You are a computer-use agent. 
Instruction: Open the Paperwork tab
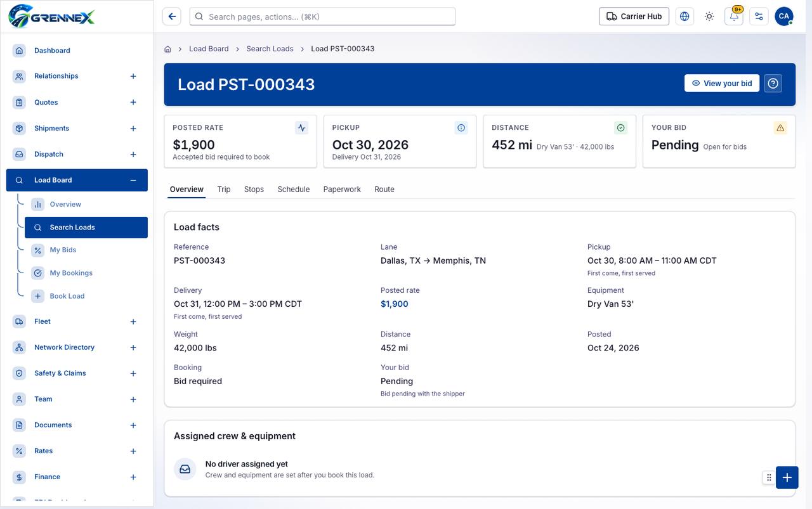[x=342, y=190]
